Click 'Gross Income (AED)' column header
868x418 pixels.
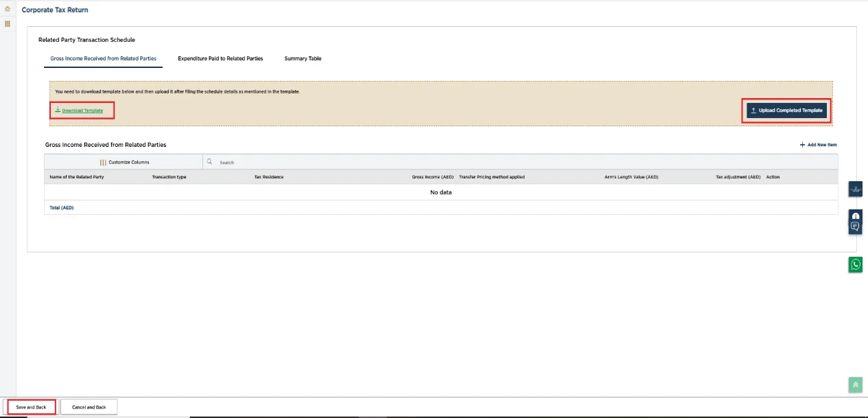(433, 177)
